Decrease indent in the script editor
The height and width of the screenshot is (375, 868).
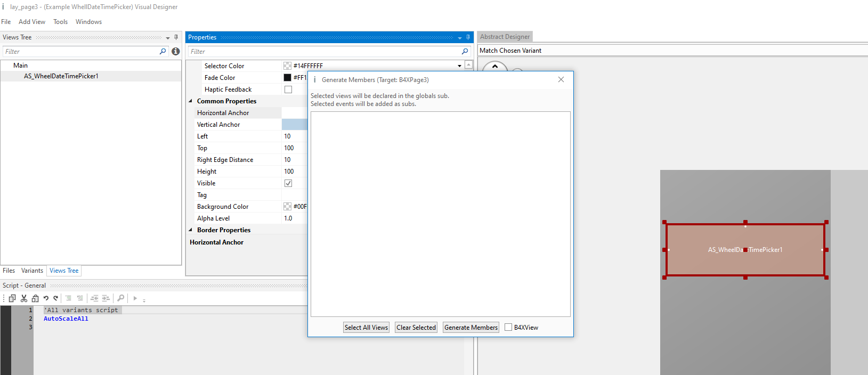click(x=94, y=298)
